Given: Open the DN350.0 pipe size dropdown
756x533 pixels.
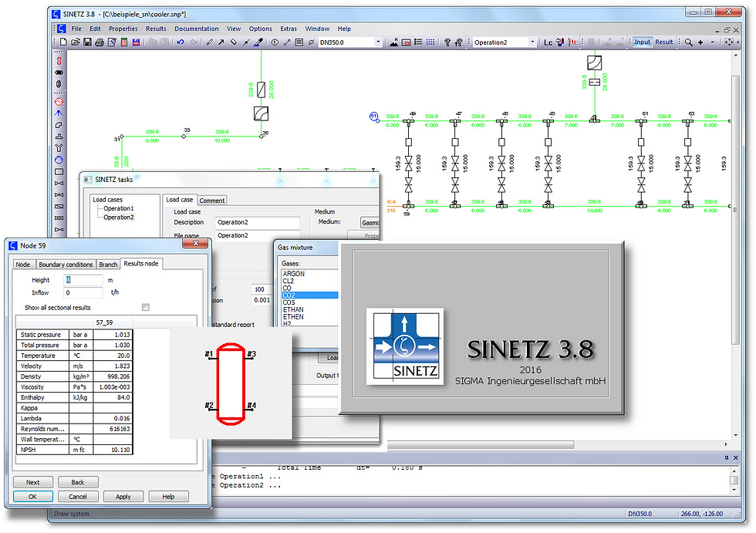Looking at the screenshot, I should pos(378,42).
